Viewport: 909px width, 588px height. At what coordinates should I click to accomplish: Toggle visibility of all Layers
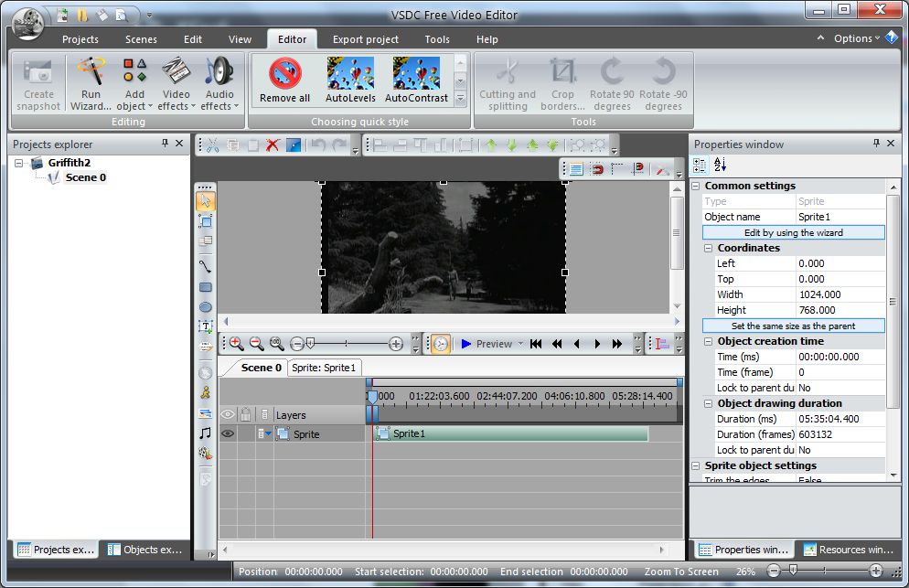pyautogui.click(x=228, y=415)
